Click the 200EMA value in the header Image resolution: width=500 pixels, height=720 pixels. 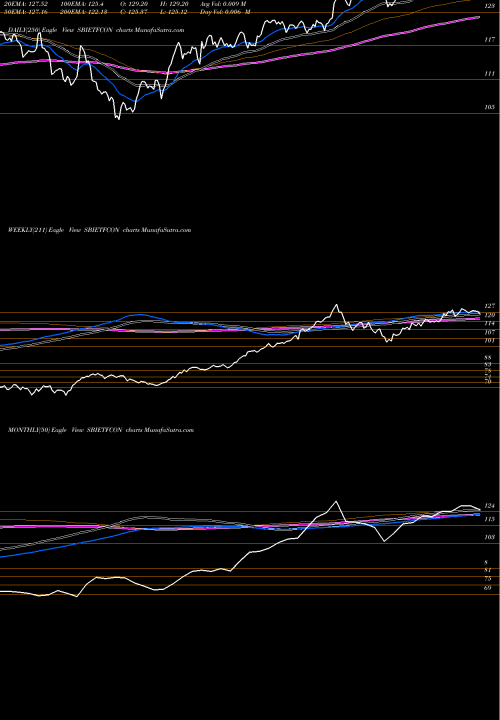tap(84, 12)
